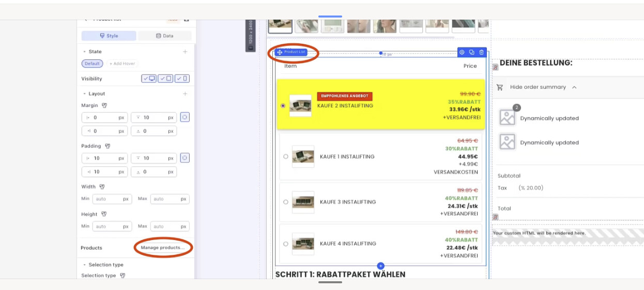Click the plus icon in Layout section

coord(185,94)
